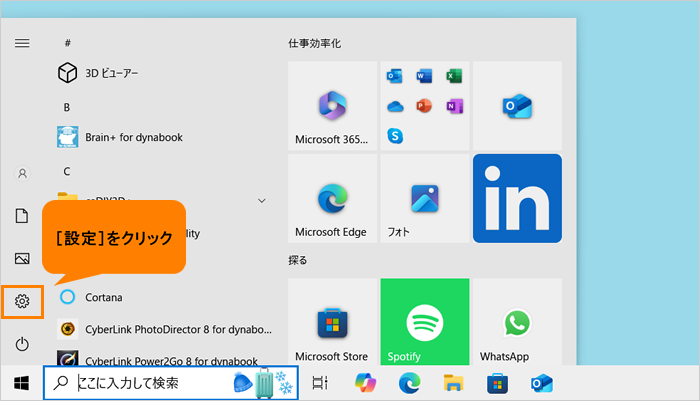Click the folder icon under C
The image size is (700, 401).
coord(67,196)
